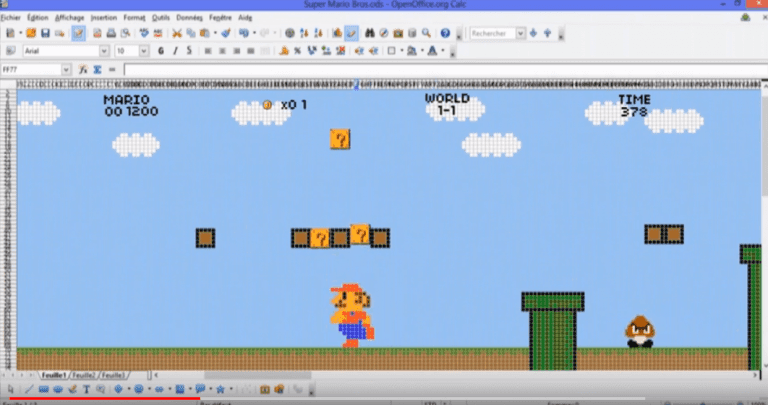
Task: Click the Undo icon
Action: (x=243, y=33)
